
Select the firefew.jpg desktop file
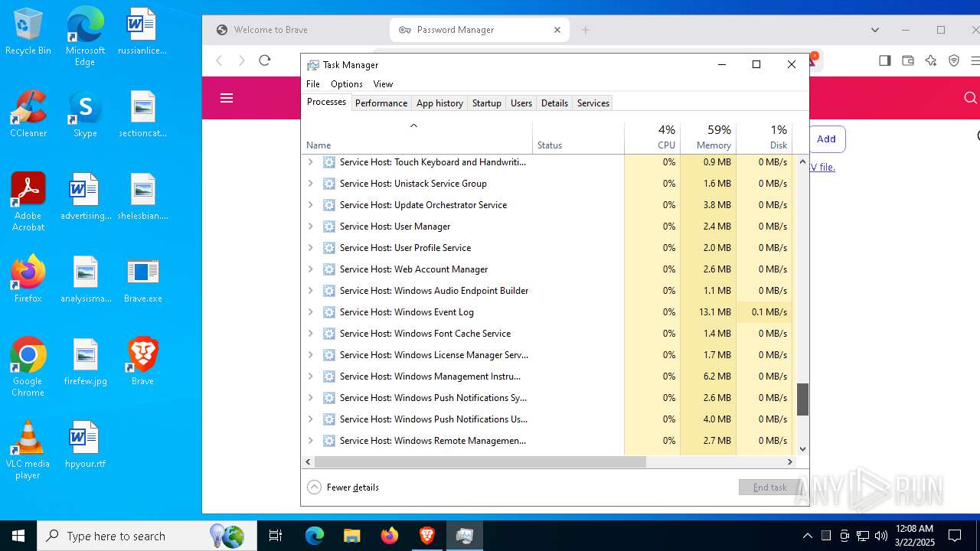pyautogui.click(x=86, y=362)
